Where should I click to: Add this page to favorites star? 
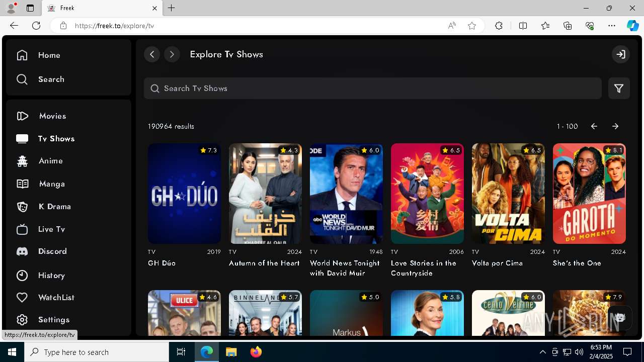point(472,26)
